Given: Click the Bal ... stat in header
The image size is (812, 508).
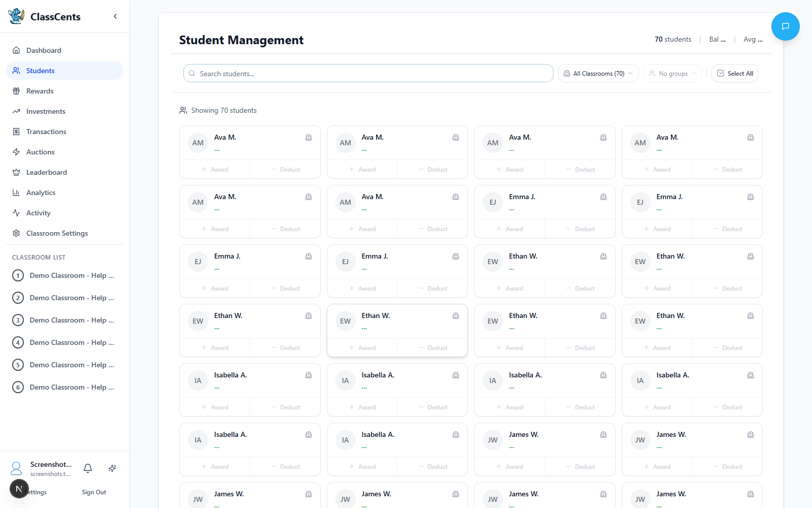Looking at the screenshot, I should pyautogui.click(x=717, y=39).
